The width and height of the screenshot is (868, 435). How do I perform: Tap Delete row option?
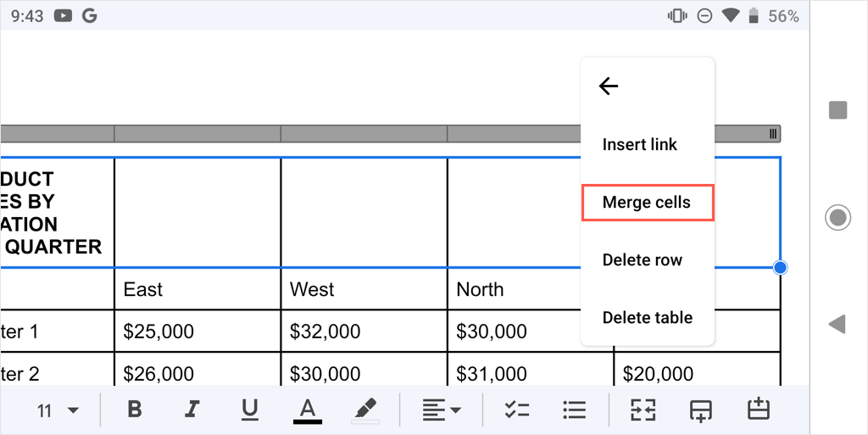[x=643, y=260]
